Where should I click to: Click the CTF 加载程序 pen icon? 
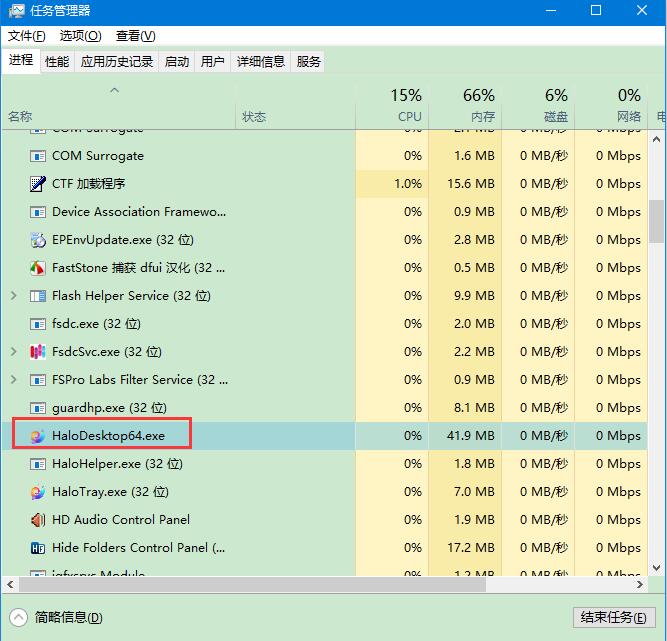(38, 184)
